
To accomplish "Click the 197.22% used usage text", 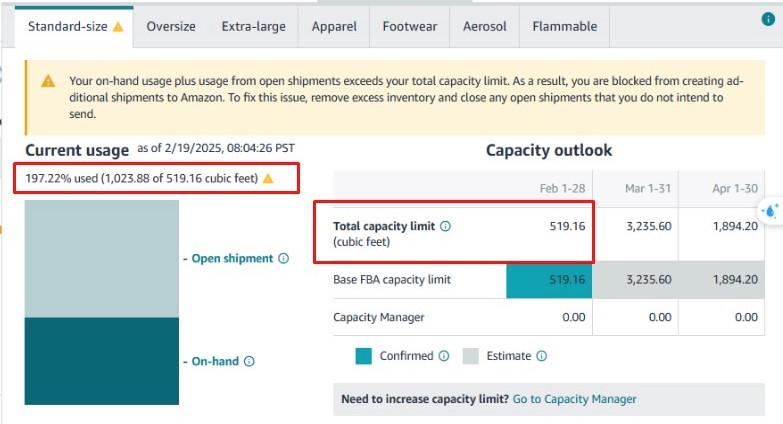I will click(x=142, y=178).
